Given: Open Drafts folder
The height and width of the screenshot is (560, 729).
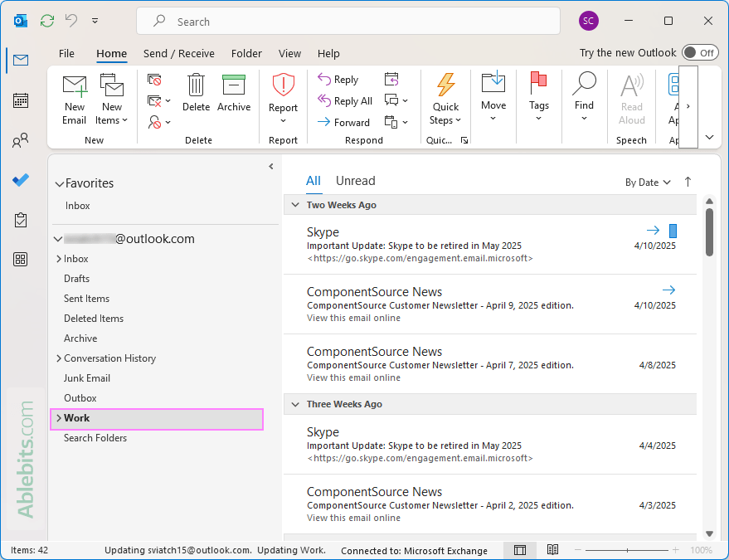Looking at the screenshot, I should pyautogui.click(x=76, y=279).
